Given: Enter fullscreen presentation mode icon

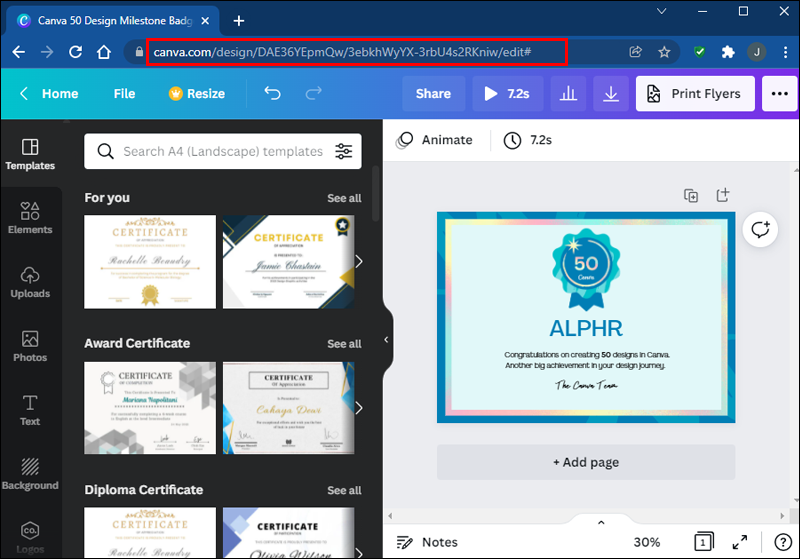Looking at the screenshot, I should (740, 542).
